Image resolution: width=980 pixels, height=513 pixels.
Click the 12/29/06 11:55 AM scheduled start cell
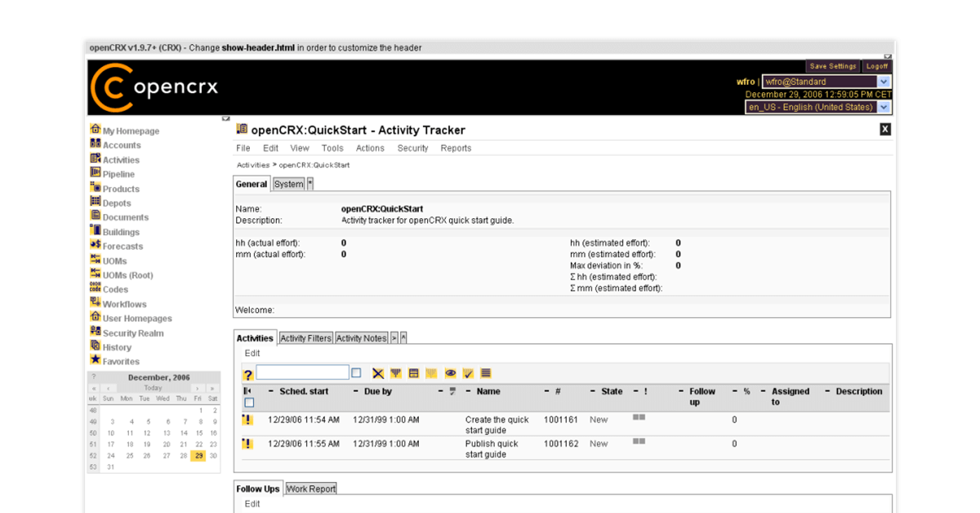click(304, 444)
